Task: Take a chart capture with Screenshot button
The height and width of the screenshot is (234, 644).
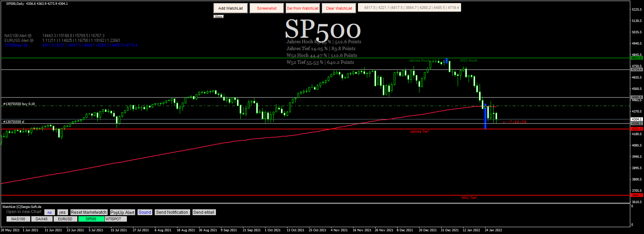Action: [x=266, y=8]
